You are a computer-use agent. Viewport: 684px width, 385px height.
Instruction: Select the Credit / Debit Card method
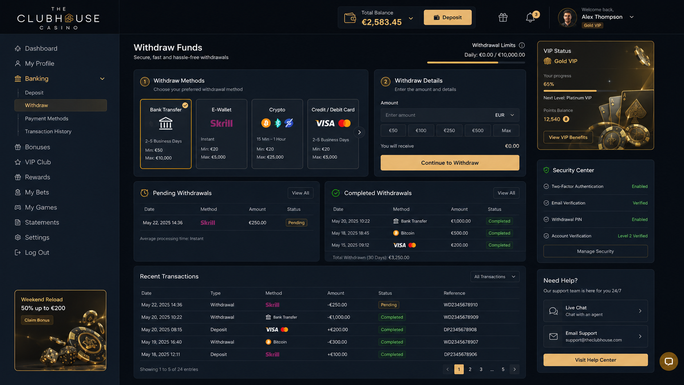point(333,134)
